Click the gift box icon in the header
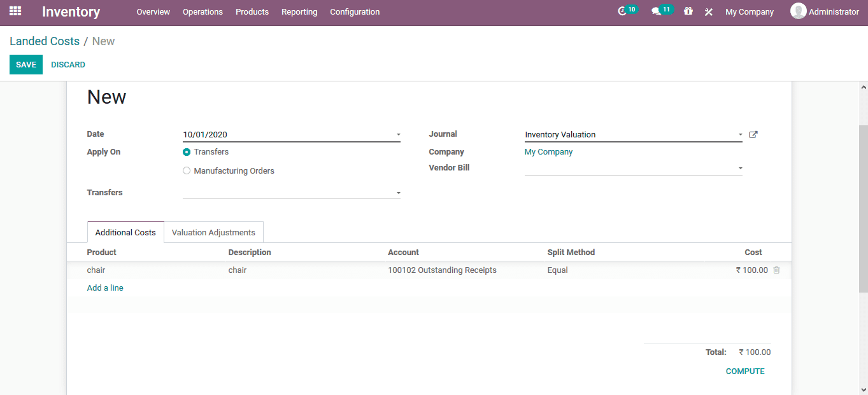The height and width of the screenshot is (395, 868). 688,11
